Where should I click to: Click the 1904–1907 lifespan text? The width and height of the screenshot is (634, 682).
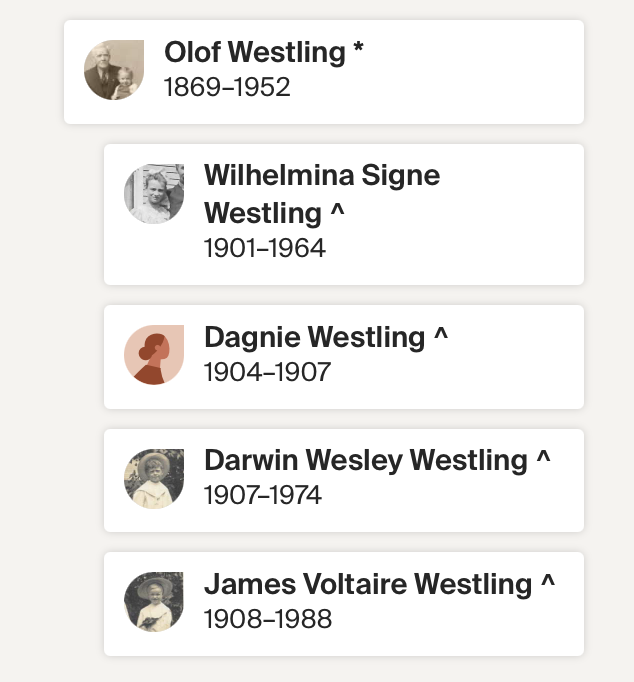(x=267, y=373)
